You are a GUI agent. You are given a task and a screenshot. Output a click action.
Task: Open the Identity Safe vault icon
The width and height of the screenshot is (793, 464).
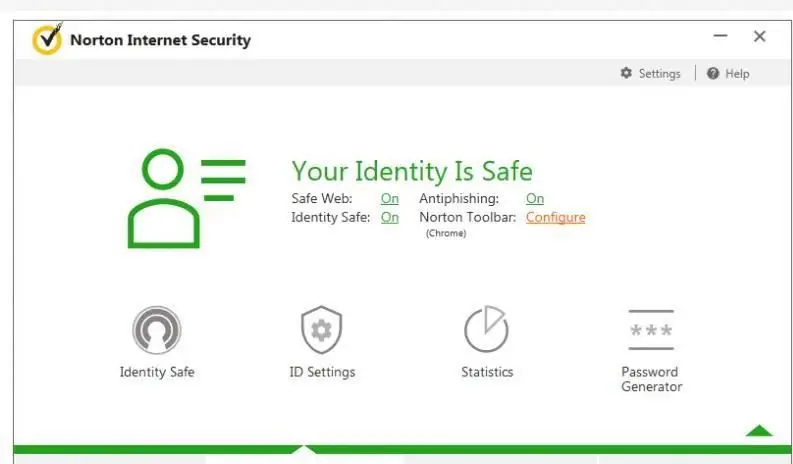[157, 330]
